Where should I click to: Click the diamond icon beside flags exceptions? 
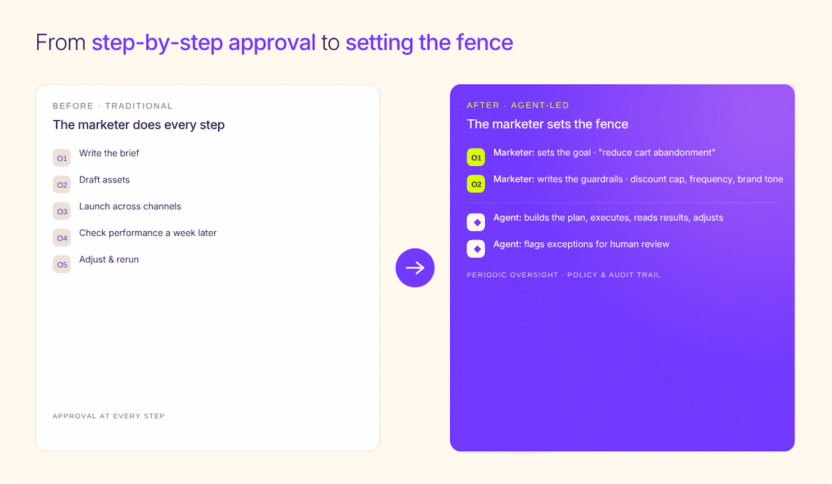coord(476,249)
